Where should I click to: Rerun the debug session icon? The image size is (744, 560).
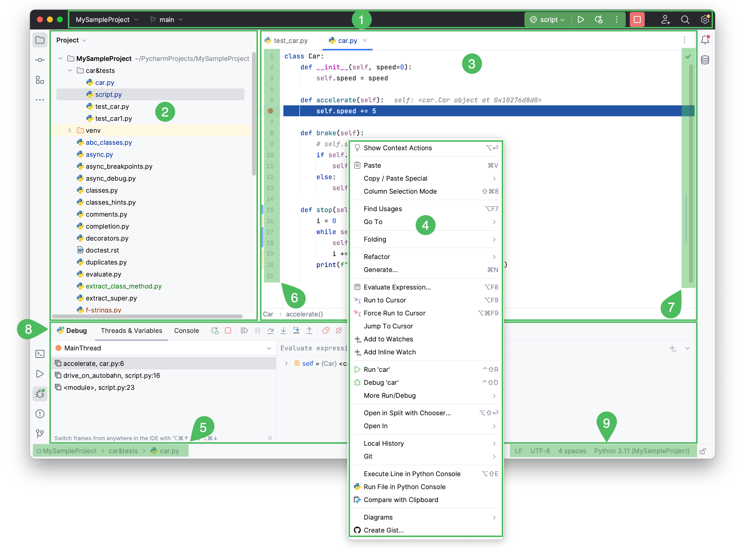pos(215,330)
